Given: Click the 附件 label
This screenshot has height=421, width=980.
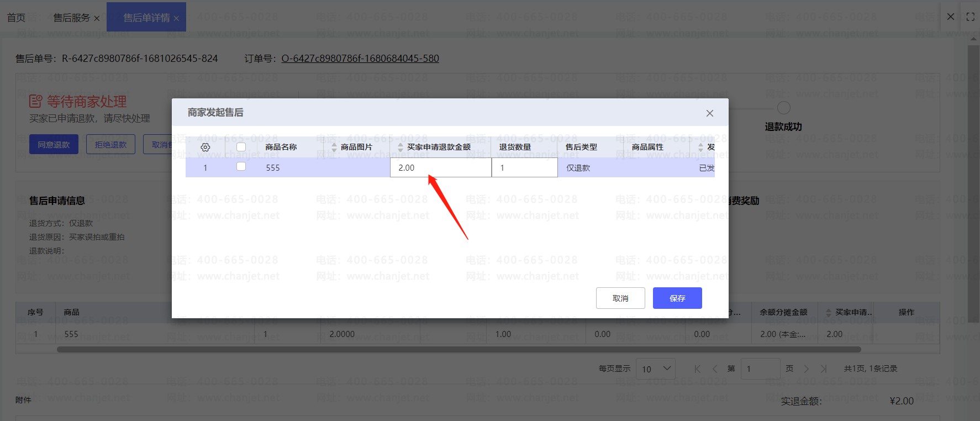Looking at the screenshot, I should tap(23, 400).
